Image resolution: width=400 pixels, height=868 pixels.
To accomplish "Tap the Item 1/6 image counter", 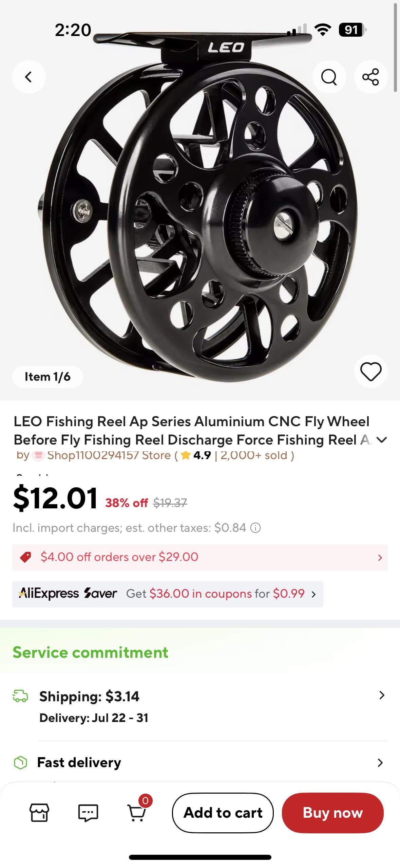I will 47,377.
